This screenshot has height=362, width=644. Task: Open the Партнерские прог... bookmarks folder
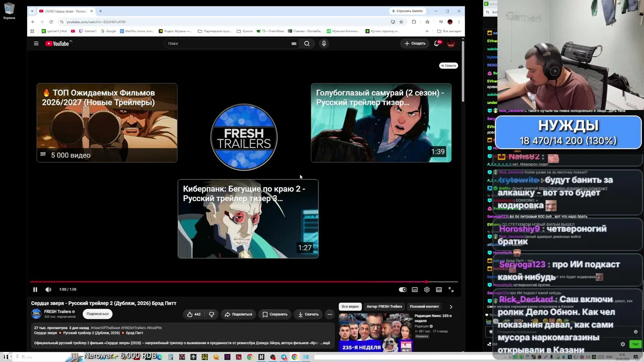coord(215,31)
